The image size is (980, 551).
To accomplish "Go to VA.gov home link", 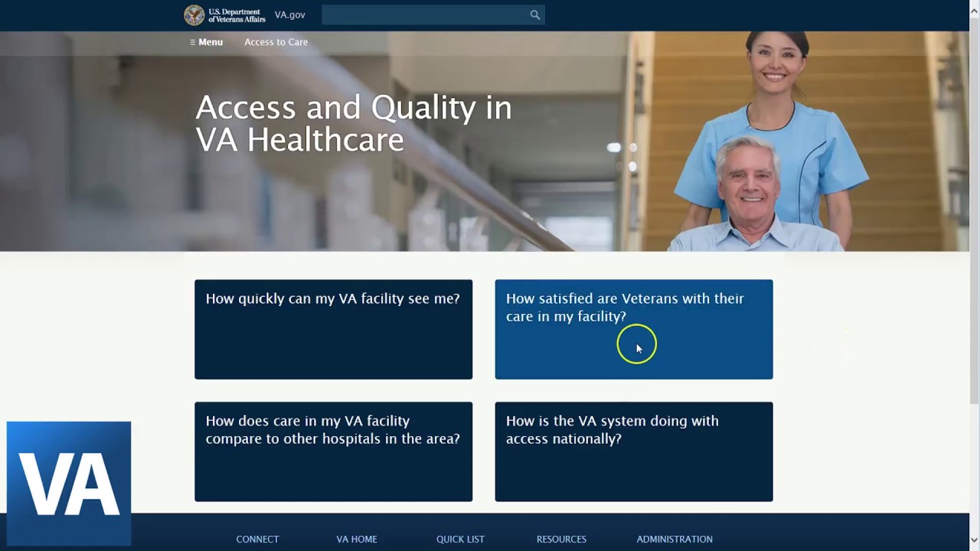I will point(290,15).
